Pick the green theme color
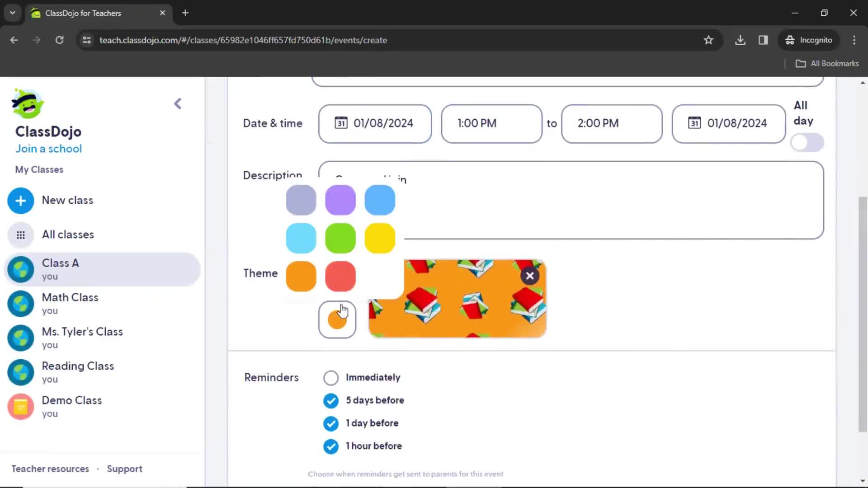 (340, 238)
